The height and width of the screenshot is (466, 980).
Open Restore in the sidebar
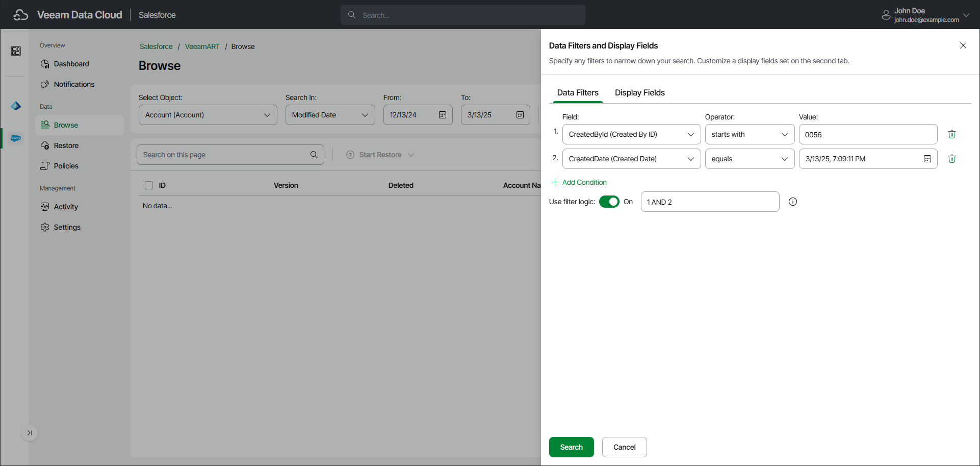(80, 145)
